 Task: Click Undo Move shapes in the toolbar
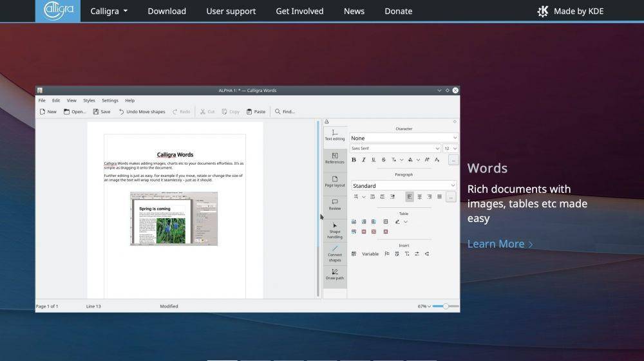(x=142, y=111)
